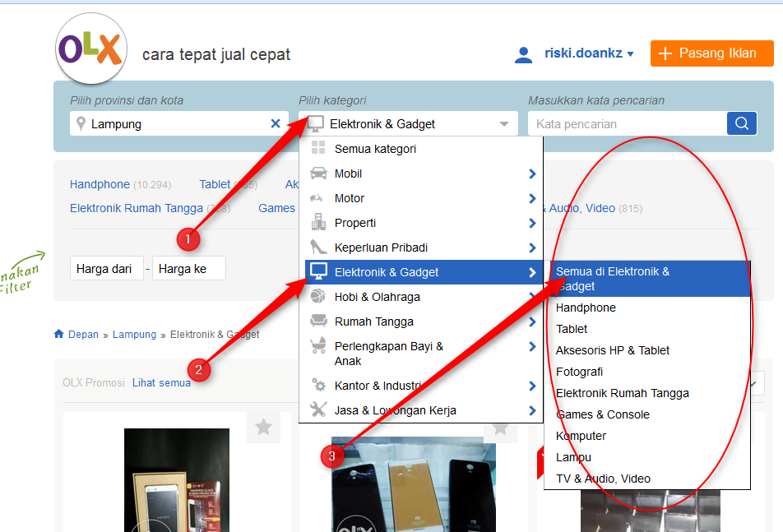Click the Elektronik & Gadget monitor icon in list
This screenshot has height=532, width=783.
tap(318, 271)
